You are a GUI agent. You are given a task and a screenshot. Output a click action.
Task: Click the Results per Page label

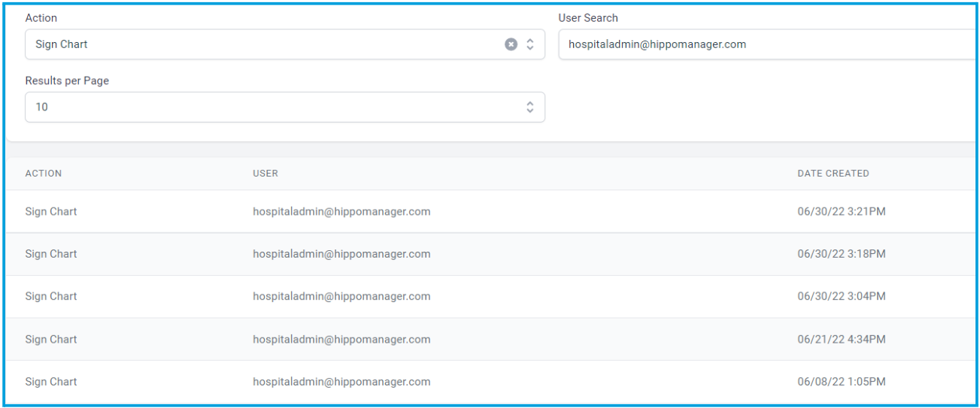click(67, 81)
